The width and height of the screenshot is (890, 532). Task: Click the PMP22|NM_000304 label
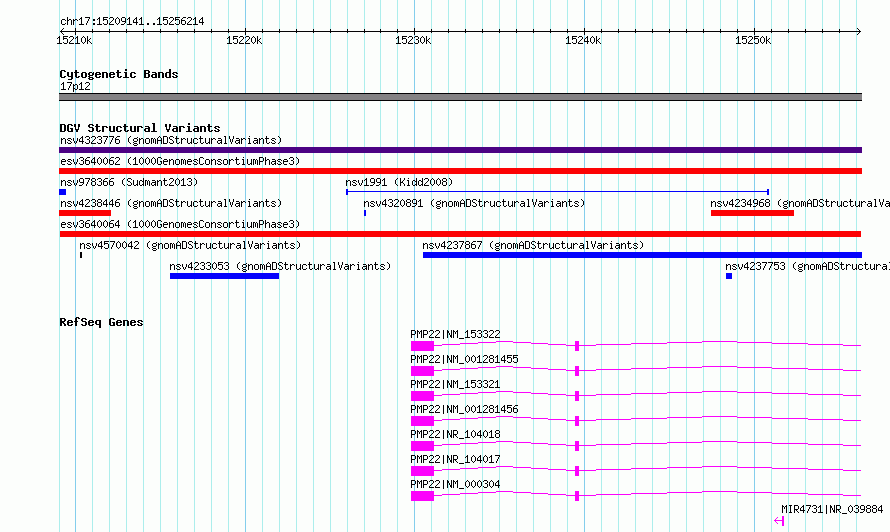point(455,484)
